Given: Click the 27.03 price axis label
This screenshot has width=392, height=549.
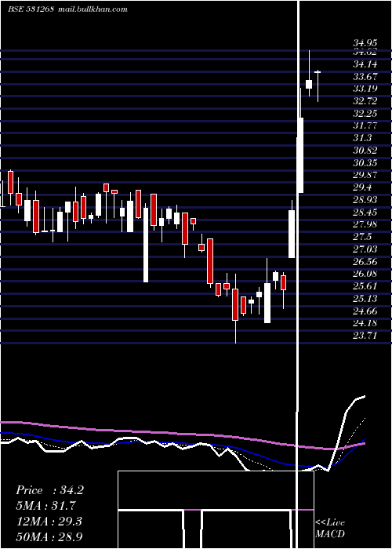Looking at the screenshot, I should 365,249.
